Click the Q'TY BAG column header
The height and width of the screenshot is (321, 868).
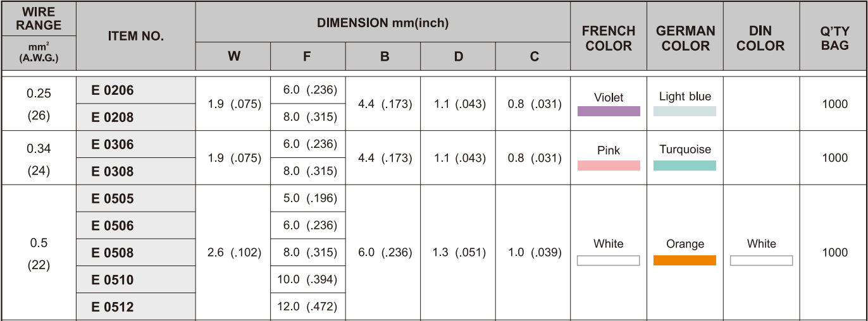(x=834, y=38)
